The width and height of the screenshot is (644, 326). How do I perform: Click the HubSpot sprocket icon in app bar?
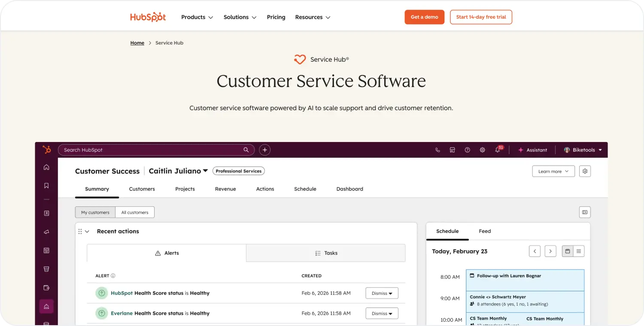point(46,150)
